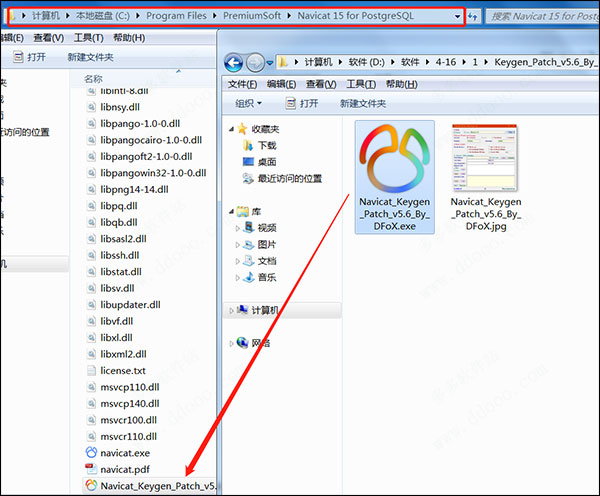The image size is (600, 496).
Task: Open 查看(V) menu in Navicat folder window
Action: pyautogui.click(x=49, y=38)
